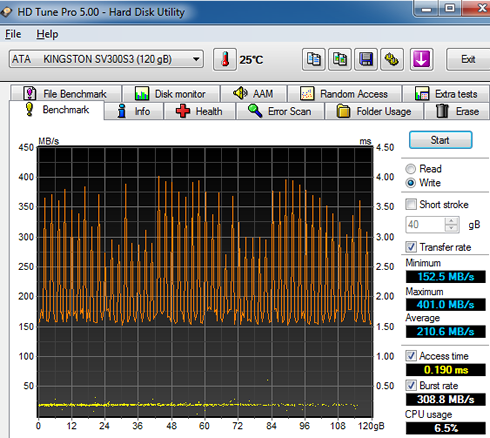Select the Write radio button
The image size is (490, 438).
[411, 183]
